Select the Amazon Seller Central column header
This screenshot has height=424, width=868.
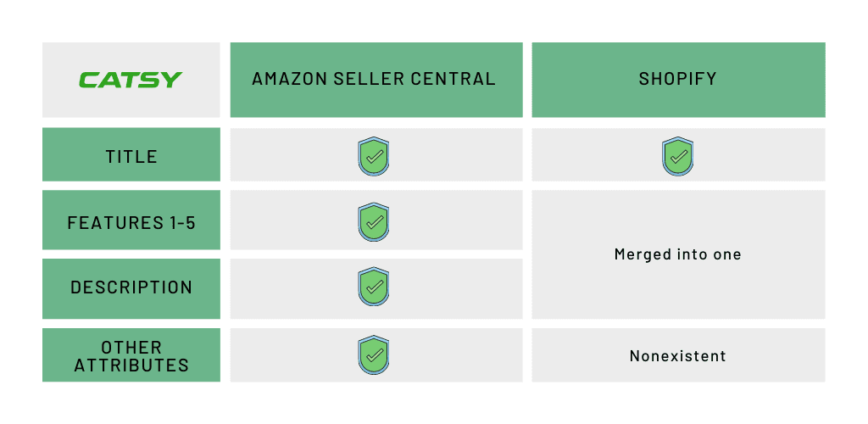point(376,80)
